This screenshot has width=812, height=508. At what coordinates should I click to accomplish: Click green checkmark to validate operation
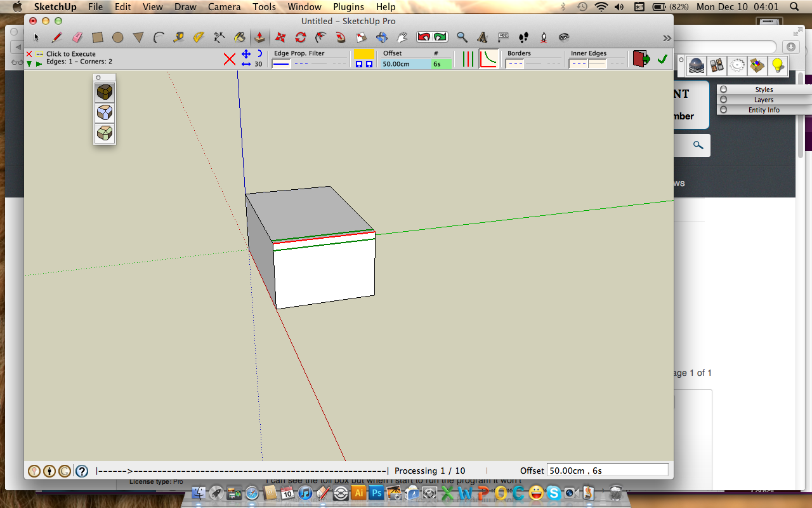pos(662,59)
